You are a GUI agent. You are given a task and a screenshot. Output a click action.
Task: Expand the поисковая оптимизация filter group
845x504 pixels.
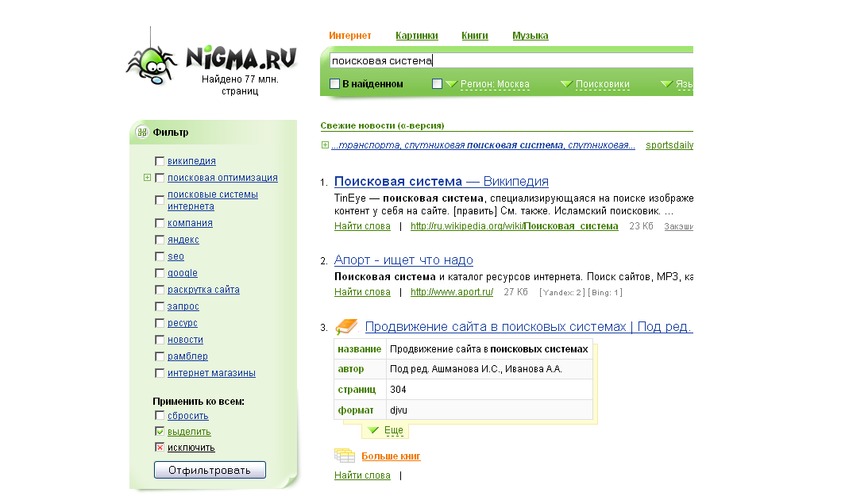[x=147, y=178]
